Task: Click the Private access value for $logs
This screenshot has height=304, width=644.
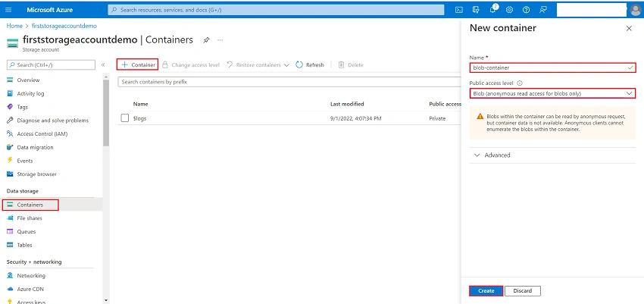Action: [437, 118]
